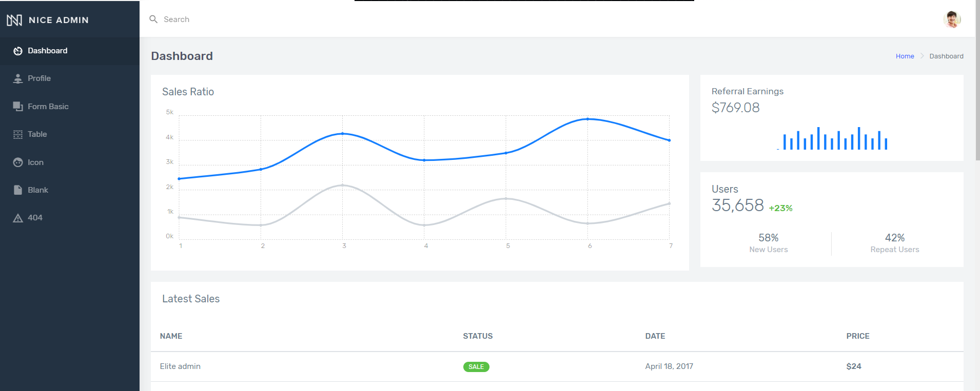Open the user avatar menu
The width and height of the screenshot is (980, 391).
pyautogui.click(x=952, y=19)
